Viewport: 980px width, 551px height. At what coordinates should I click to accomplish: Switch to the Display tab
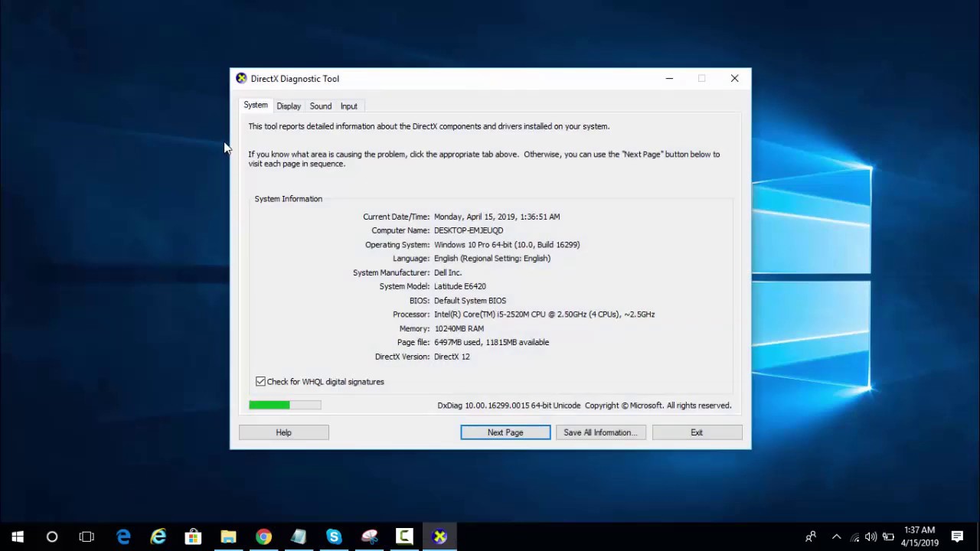click(x=289, y=106)
